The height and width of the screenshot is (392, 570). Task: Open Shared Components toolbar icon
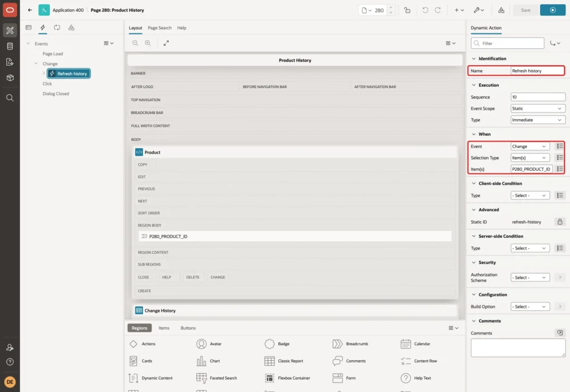[501, 10]
